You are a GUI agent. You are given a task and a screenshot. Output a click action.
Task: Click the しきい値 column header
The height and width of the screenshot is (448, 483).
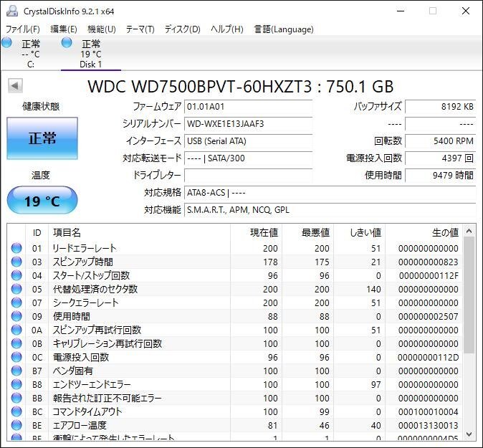click(x=360, y=233)
